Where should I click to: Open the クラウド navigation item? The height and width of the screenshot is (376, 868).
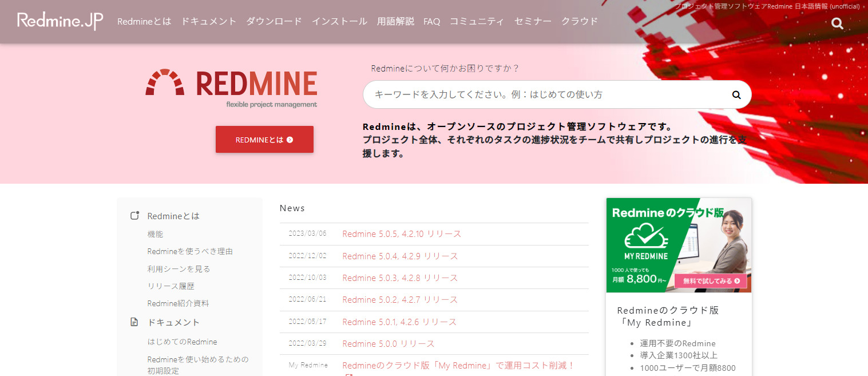579,21
